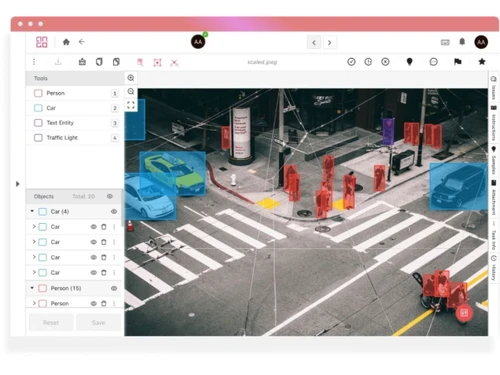Select the Traffic Light tool checkbox

coord(38,138)
